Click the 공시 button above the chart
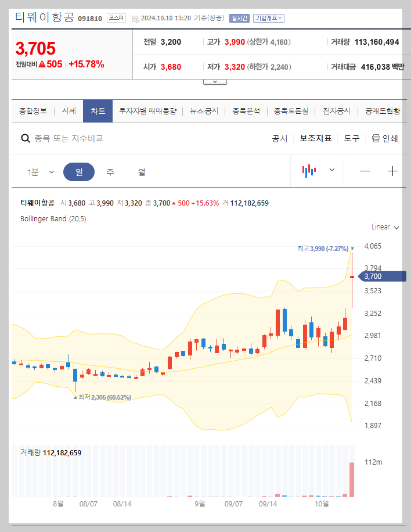 280,139
